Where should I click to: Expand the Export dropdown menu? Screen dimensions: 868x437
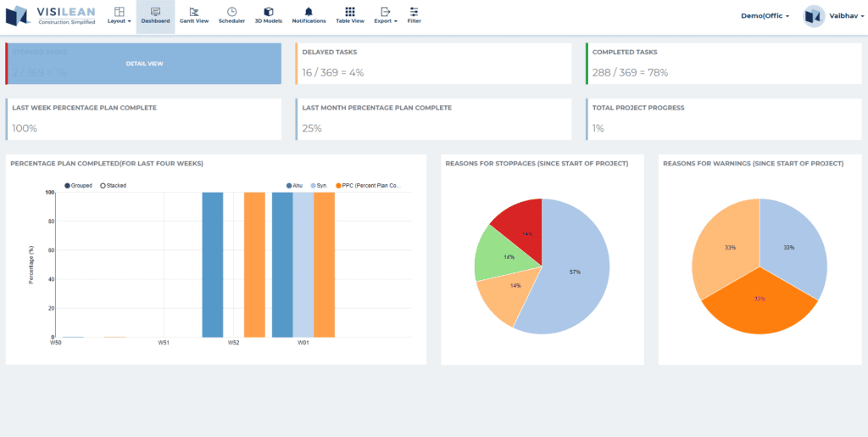386,15
